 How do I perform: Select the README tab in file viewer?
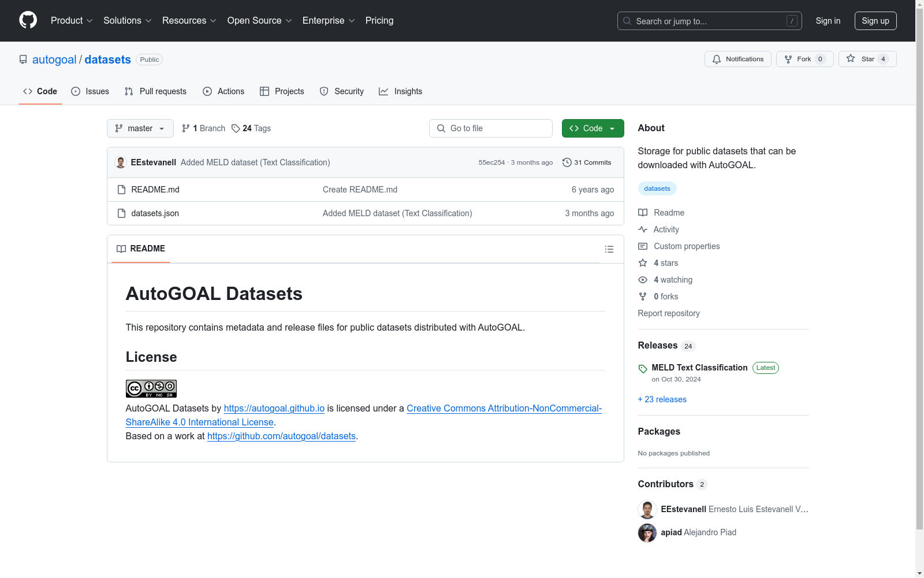[x=141, y=249]
